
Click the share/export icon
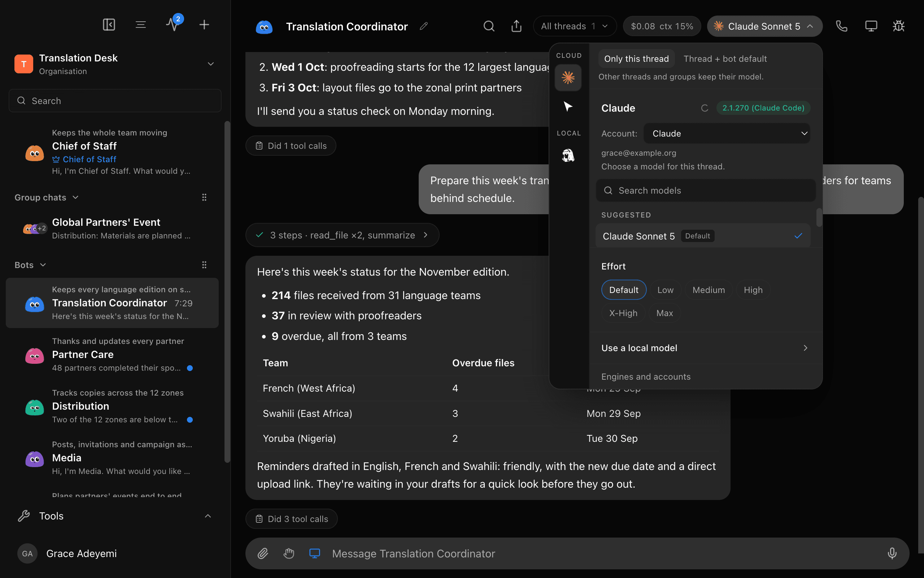coord(516,26)
